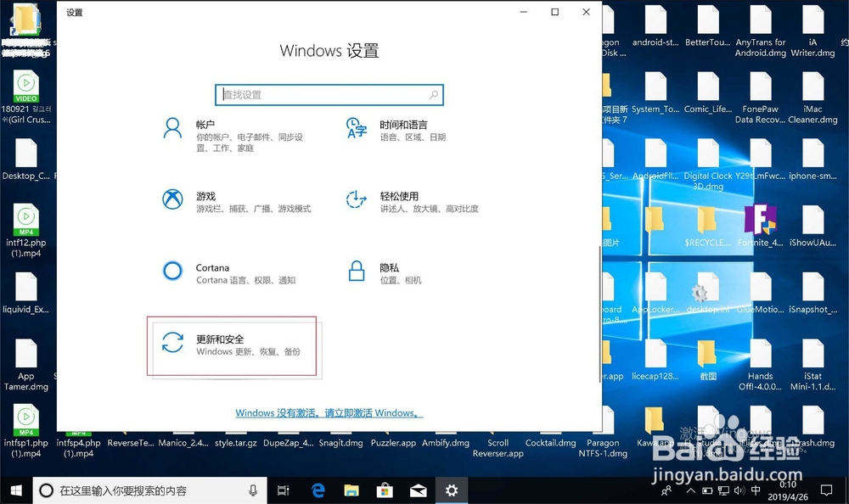Select the licecap128 desktop file
Viewport: 849px width, 504px height.
[x=655, y=360]
